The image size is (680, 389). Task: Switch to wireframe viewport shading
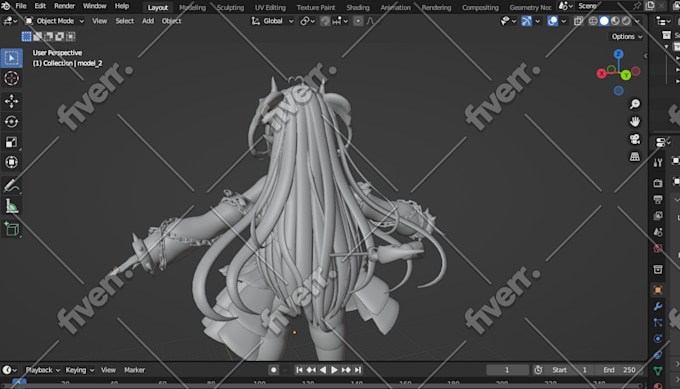[x=593, y=21]
